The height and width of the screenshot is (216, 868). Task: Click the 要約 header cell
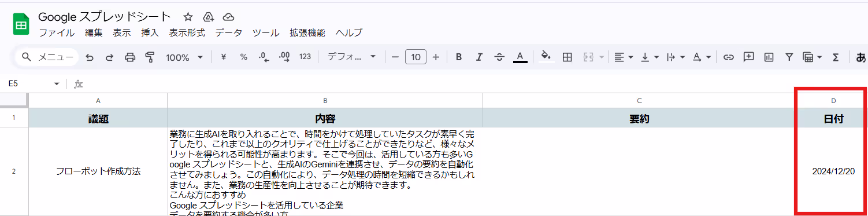pyautogui.click(x=639, y=118)
